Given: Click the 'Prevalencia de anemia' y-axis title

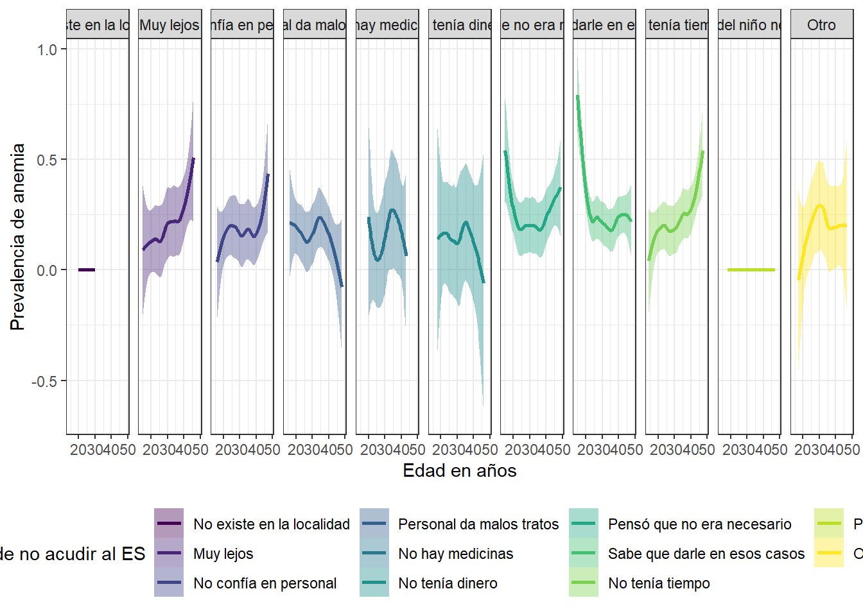Looking at the screenshot, I should click(17, 236).
